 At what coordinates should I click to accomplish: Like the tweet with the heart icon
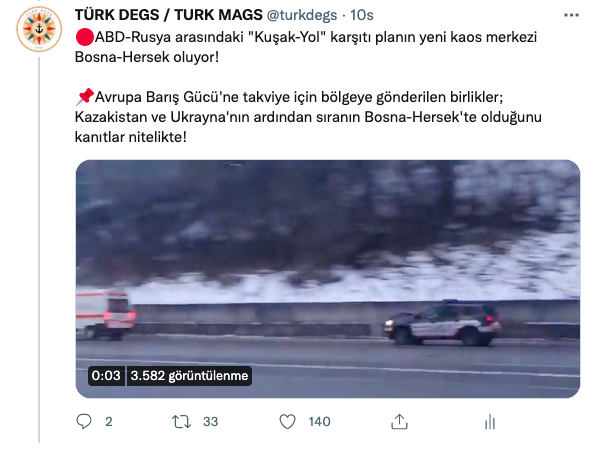[x=287, y=422]
